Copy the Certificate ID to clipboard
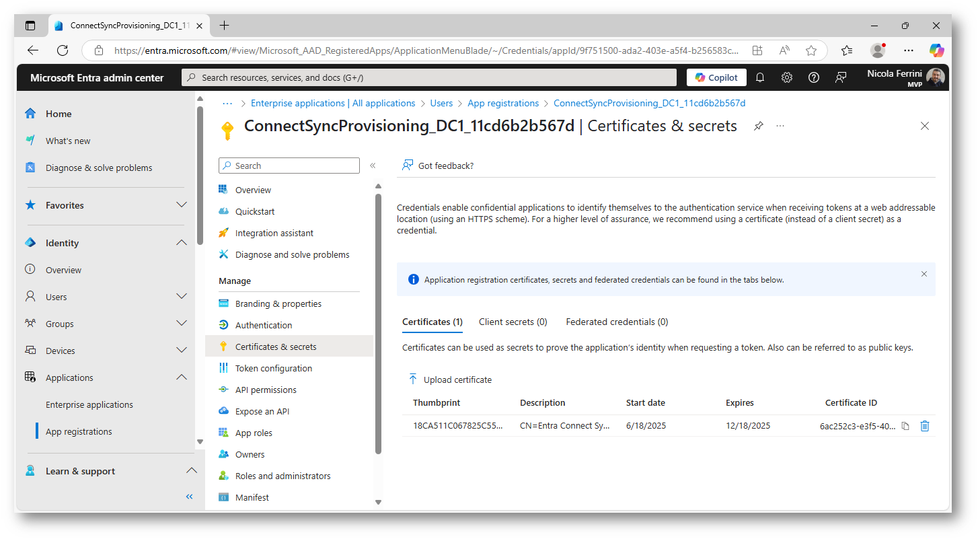980x541 pixels. (x=905, y=426)
